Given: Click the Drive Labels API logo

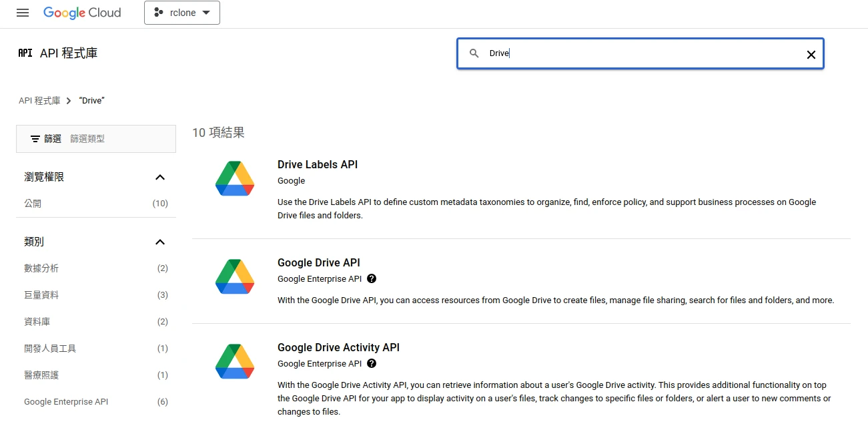Looking at the screenshot, I should 235,178.
